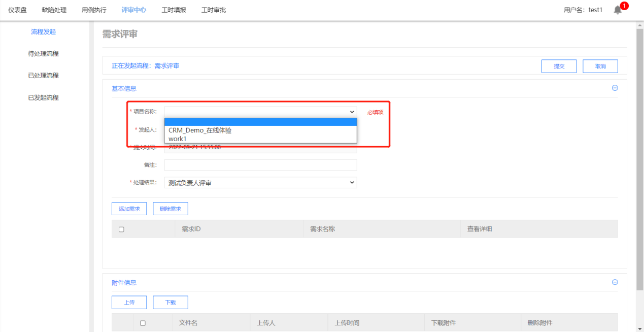644x332 pixels.
Task: Open 工时填报 page
Action: 174,10
